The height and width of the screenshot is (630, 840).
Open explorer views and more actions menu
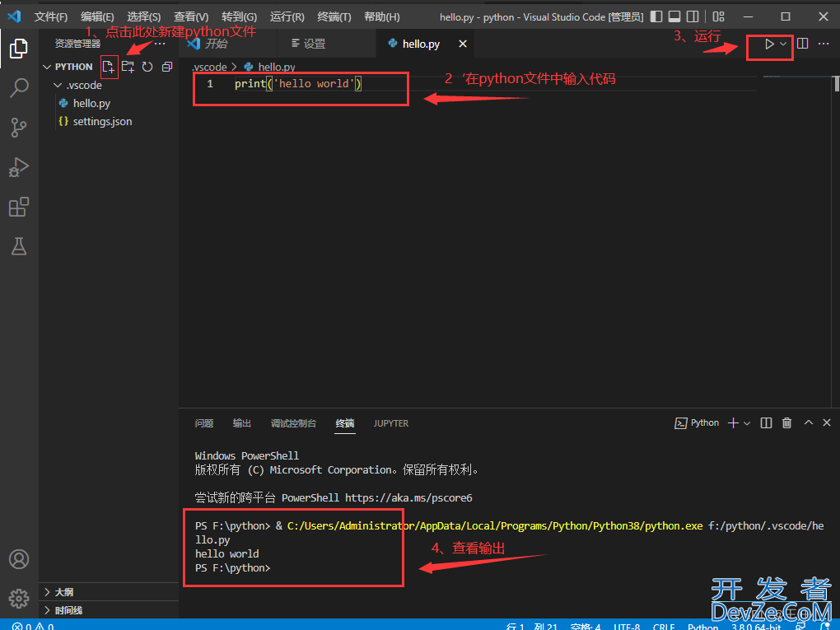[160, 44]
